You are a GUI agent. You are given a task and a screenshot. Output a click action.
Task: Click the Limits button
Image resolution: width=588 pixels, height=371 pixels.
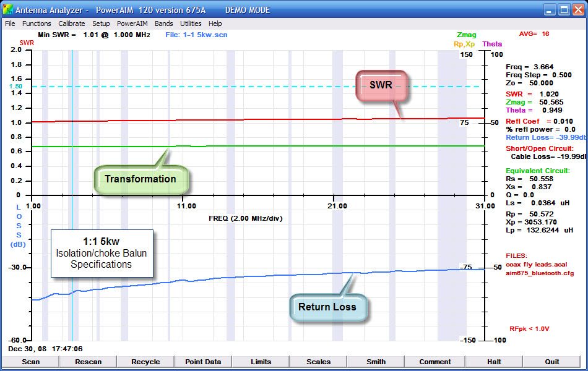coord(261,362)
